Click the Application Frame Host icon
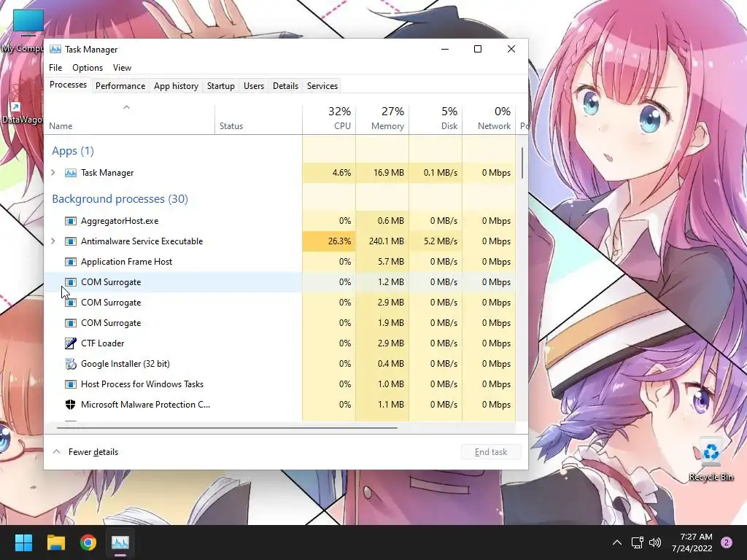This screenshot has width=747, height=560. (x=71, y=262)
